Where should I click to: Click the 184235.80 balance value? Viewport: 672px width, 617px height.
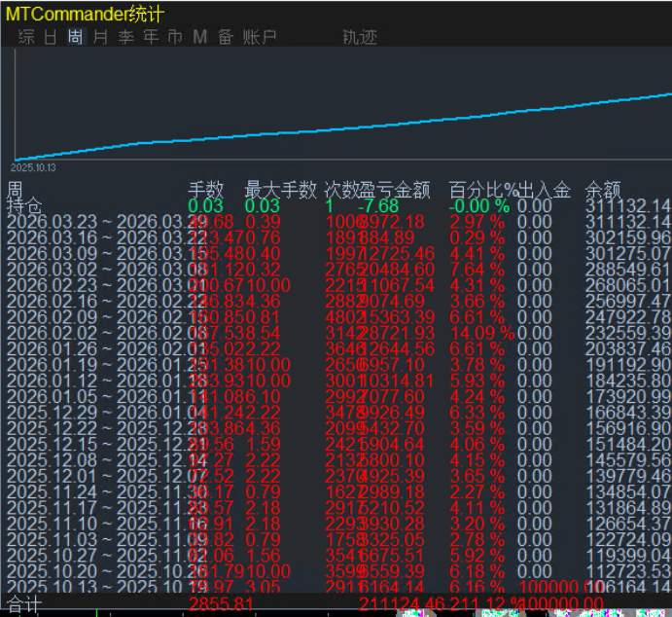click(628, 381)
